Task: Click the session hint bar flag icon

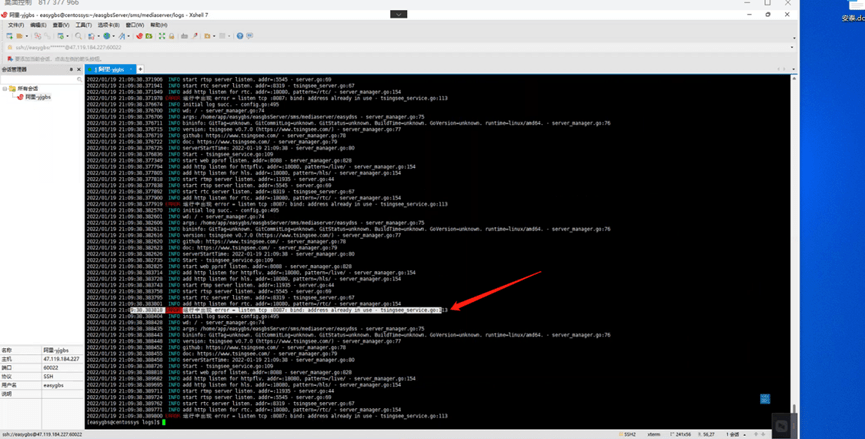Action: tap(10, 58)
